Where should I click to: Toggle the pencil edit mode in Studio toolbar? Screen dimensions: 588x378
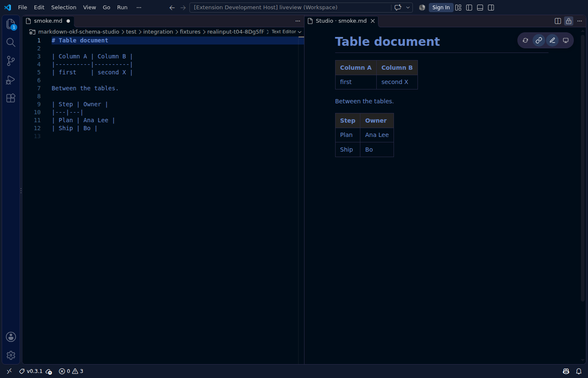552,40
